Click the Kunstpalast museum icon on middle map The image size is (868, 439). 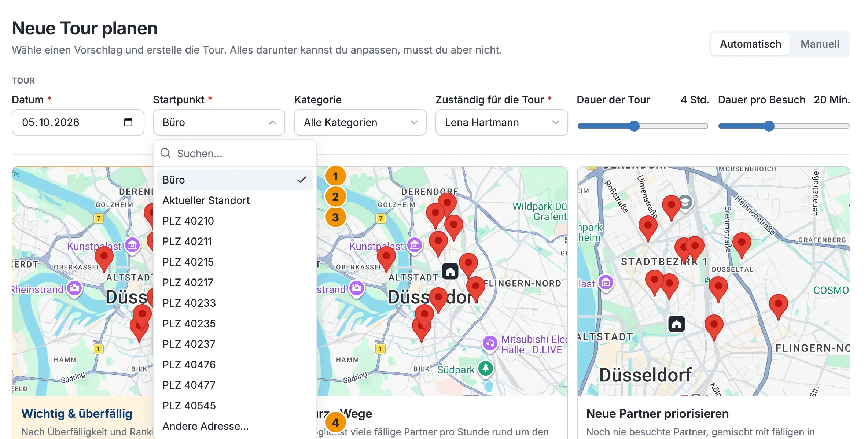tap(415, 245)
